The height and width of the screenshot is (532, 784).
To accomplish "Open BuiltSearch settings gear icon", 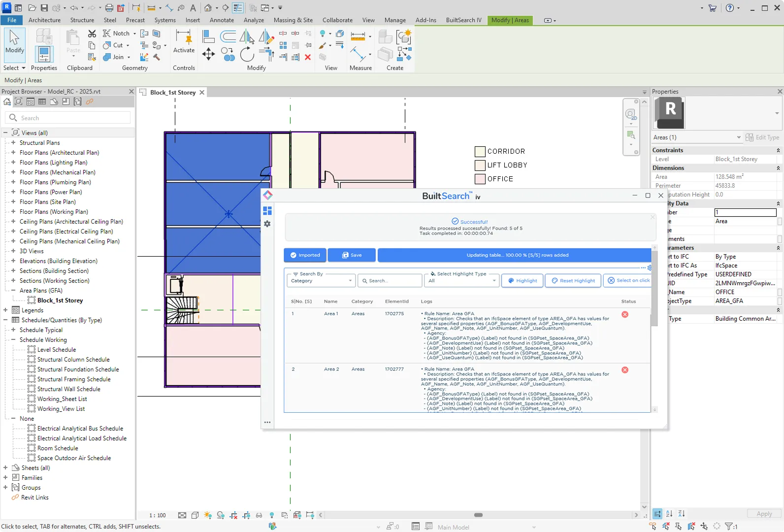I will [x=267, y=224].
